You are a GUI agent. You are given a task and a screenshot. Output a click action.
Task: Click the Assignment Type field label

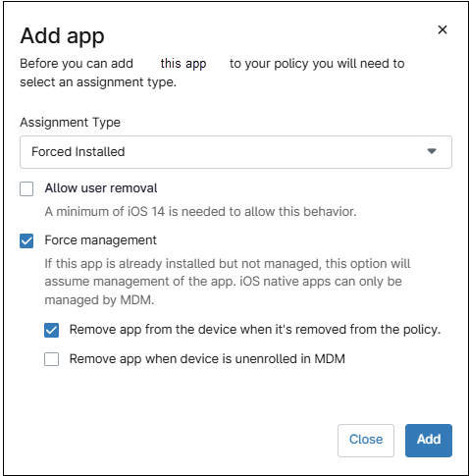pos(71,123)
